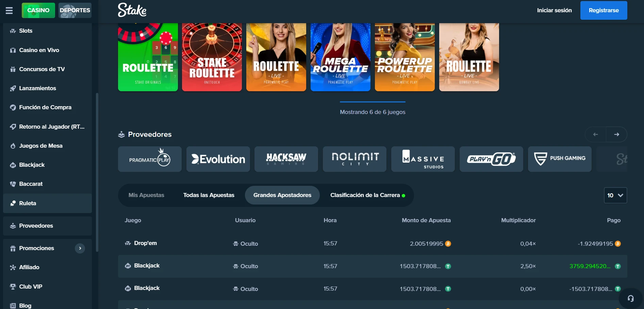Click the Bitcoin icon in Drop'em bet amount
The width and height of the screenshot is (644, 309).
coord(448,244)
